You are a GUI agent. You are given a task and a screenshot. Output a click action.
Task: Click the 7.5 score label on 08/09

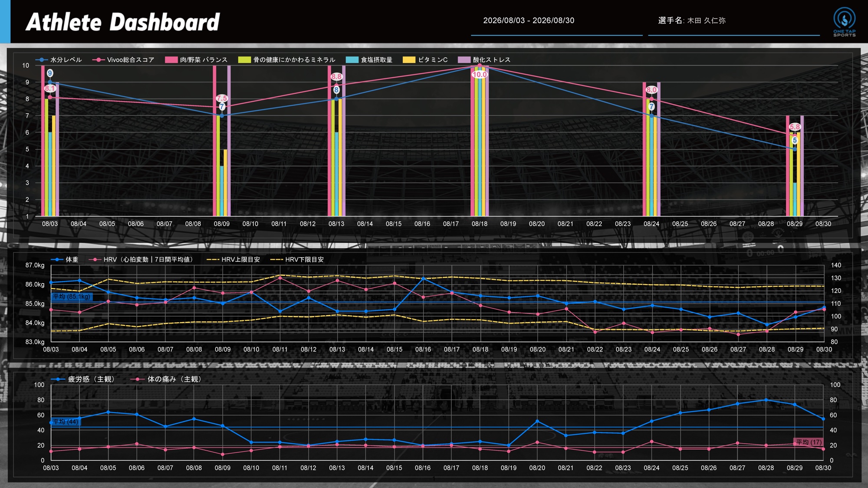[222, 98]
